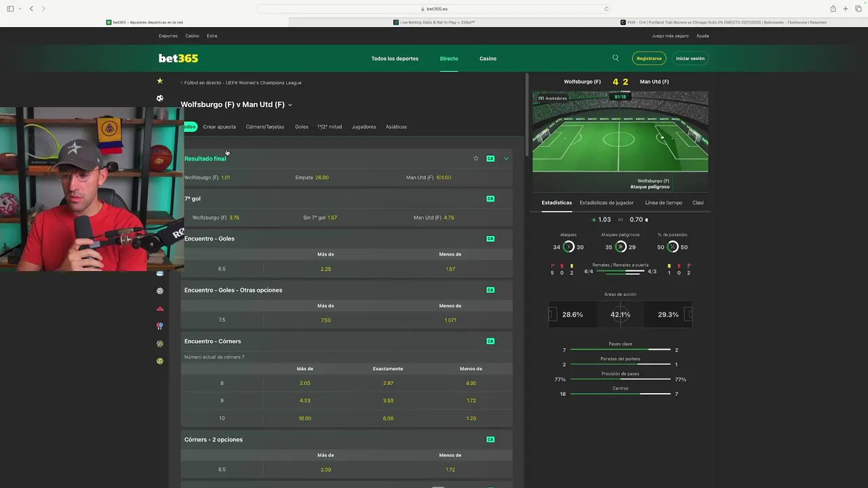868x488 pixels.
Task: Open the favorites star in left sidebar
Action: (x=160, y=81)
